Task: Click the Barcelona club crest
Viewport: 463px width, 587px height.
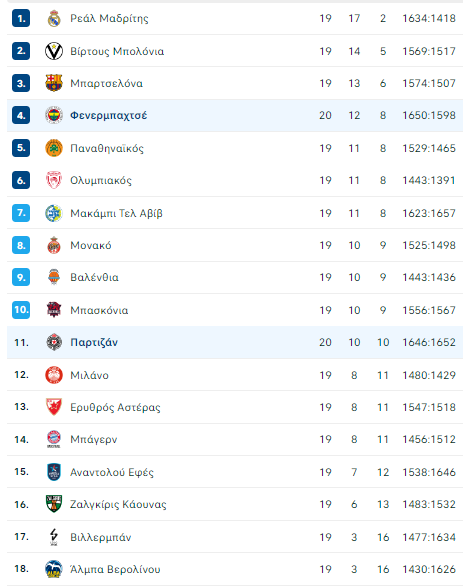Action: [54, 83]
